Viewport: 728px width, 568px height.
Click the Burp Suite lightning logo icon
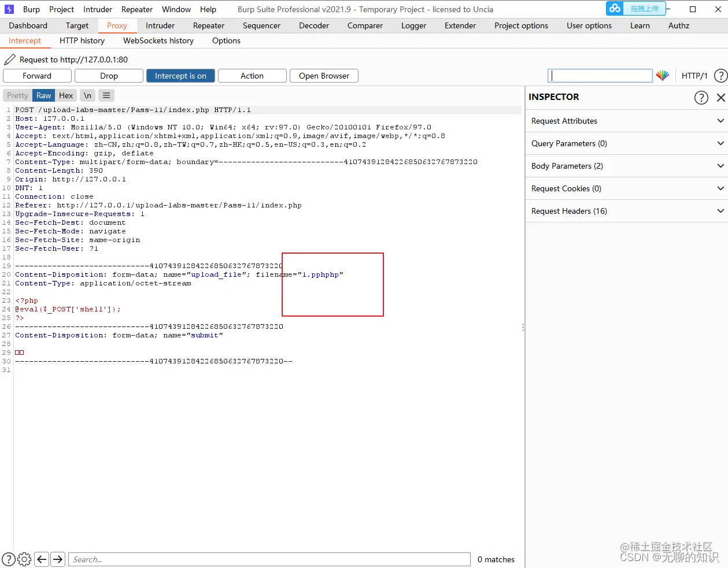tap(9, 9)
